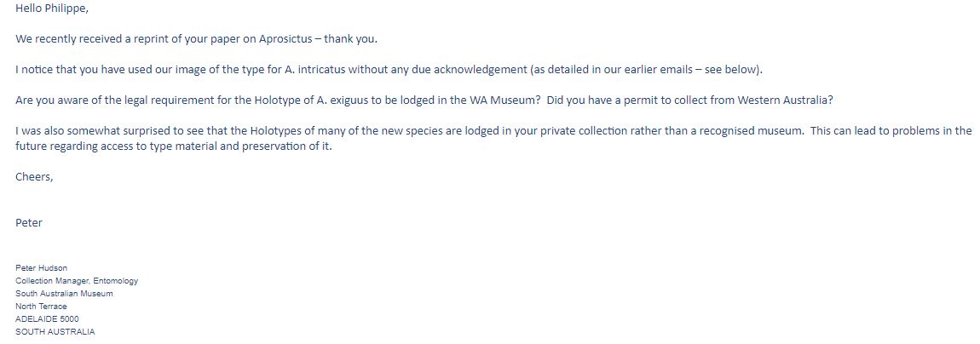The image size is (980, 344).
Task: Click "see below" in the acknowledgement sentence
Action: point(730,69)
